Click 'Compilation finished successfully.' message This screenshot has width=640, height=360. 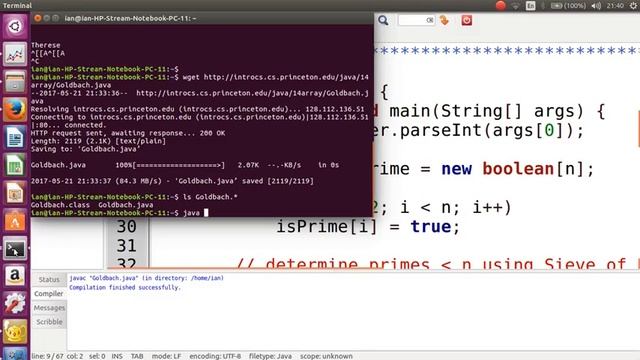(x=124, y=287)
